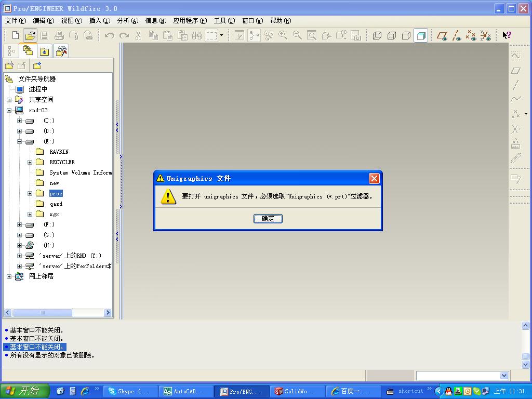Viewport: 532px width, 399px height.
Task: Click the Windows 开始 Start button
Action: click(x=24, y=391)
